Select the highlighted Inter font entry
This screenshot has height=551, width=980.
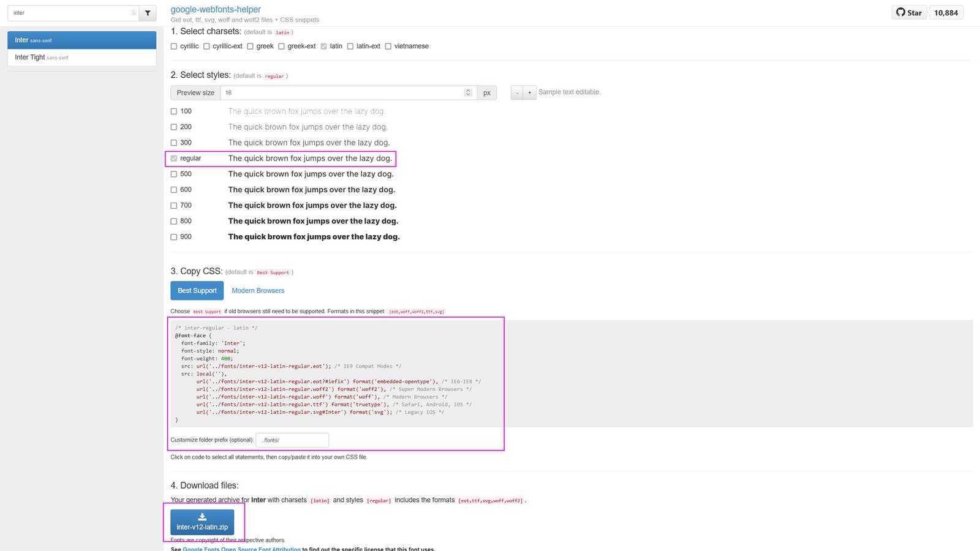pos(81,40)
